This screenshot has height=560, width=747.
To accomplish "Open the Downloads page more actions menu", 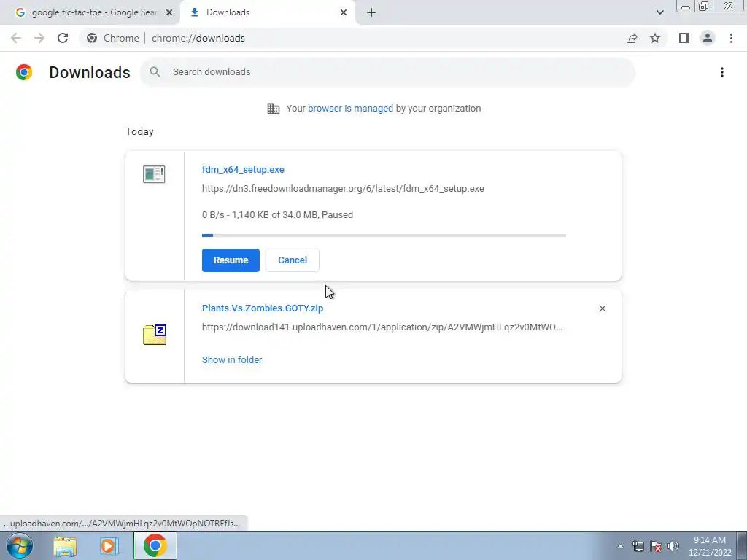I will 722,72.
